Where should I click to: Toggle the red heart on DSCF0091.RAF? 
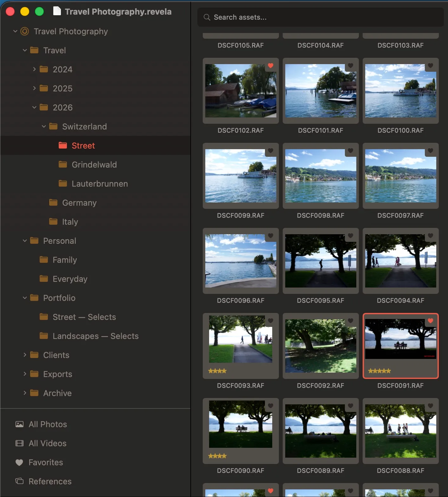[x=431, y=321]
